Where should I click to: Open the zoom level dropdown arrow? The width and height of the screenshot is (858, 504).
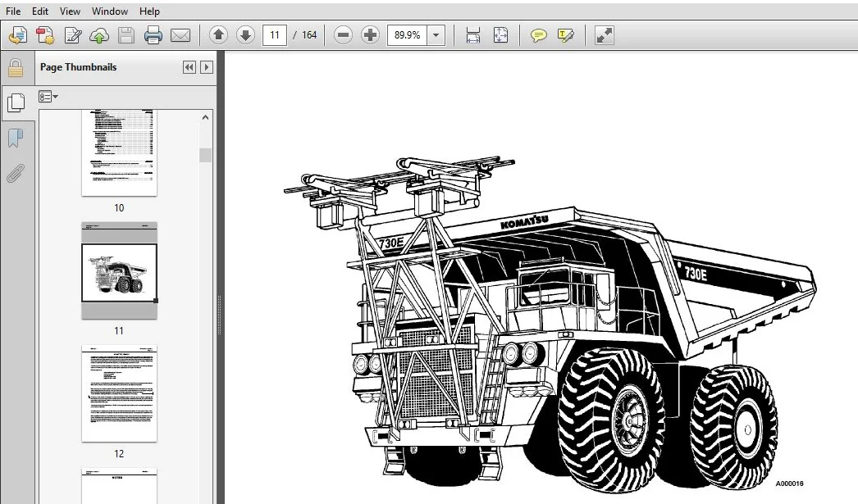click(x=436, y=35)
